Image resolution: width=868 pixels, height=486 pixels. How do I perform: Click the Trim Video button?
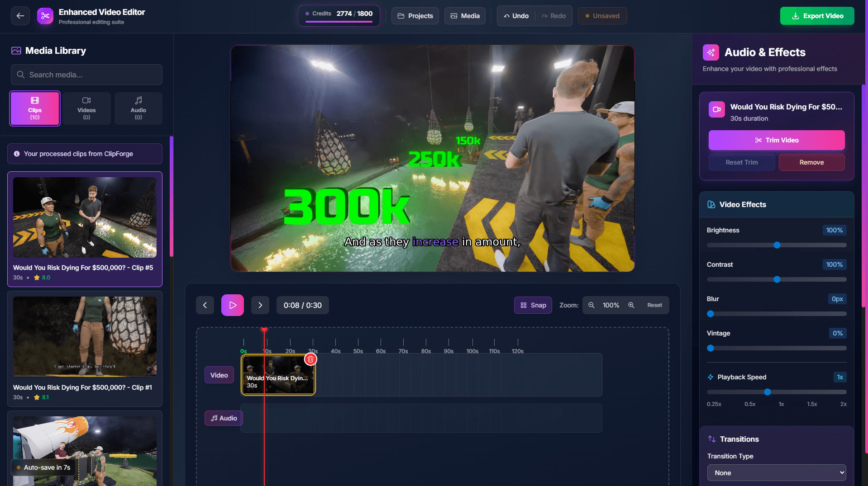click(776, 140)
